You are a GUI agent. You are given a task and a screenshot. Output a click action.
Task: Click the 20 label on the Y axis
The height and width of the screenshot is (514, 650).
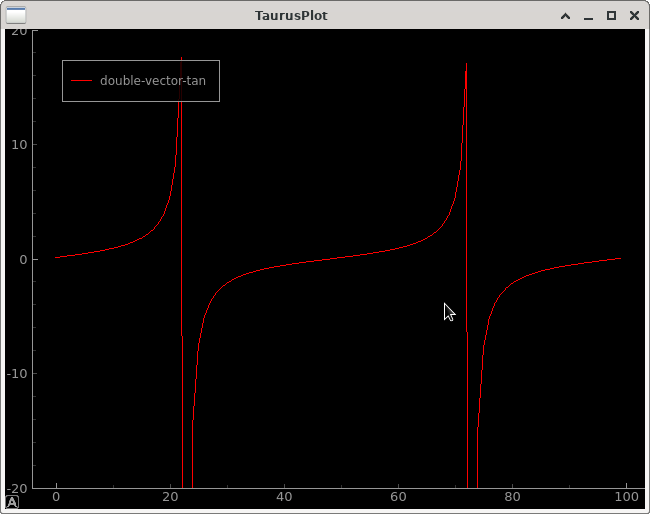(x=18, y=31)
